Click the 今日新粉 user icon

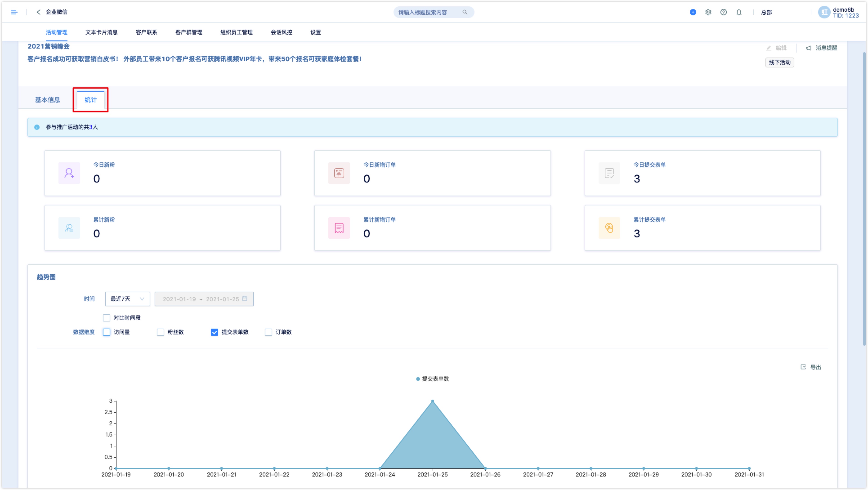[69, 173]
